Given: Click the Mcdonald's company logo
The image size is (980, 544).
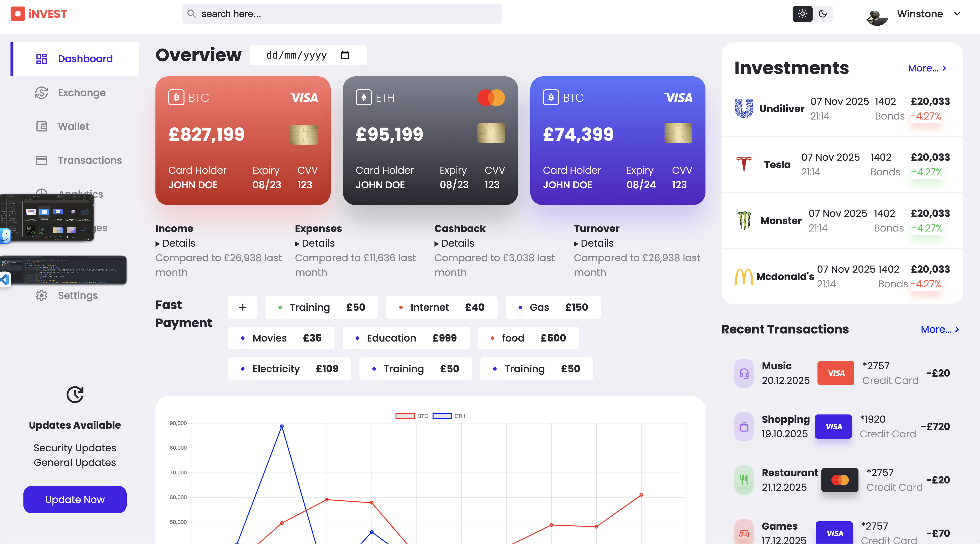Looking at the screenshot, I should pos(744,277).
